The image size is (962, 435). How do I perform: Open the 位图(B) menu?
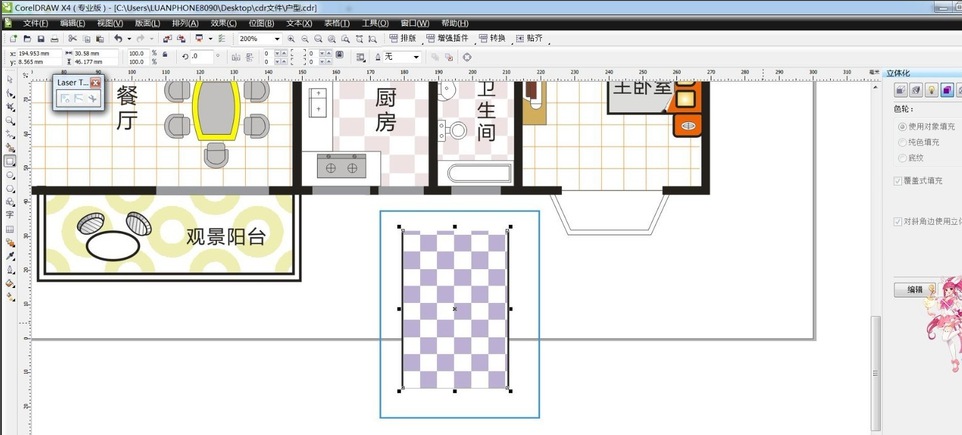[261, 23]
